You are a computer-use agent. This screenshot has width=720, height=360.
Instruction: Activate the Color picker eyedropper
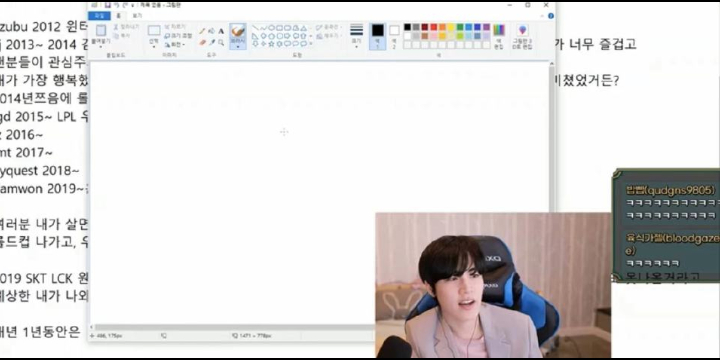211,42
